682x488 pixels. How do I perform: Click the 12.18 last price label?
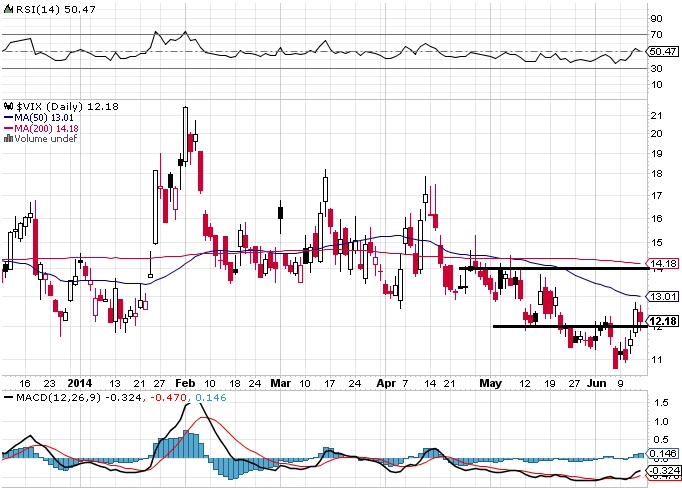coord(662,321)
